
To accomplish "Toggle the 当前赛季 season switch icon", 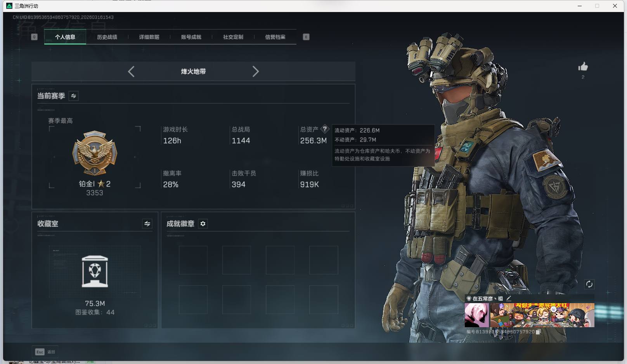I will point(73,96).
